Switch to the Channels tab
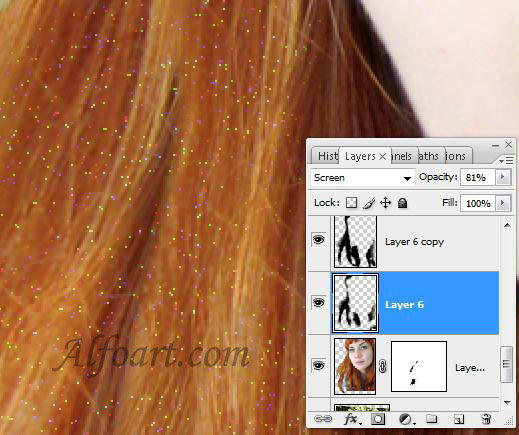This screenshot has height=435, width=519. click(x=403, y=156)
